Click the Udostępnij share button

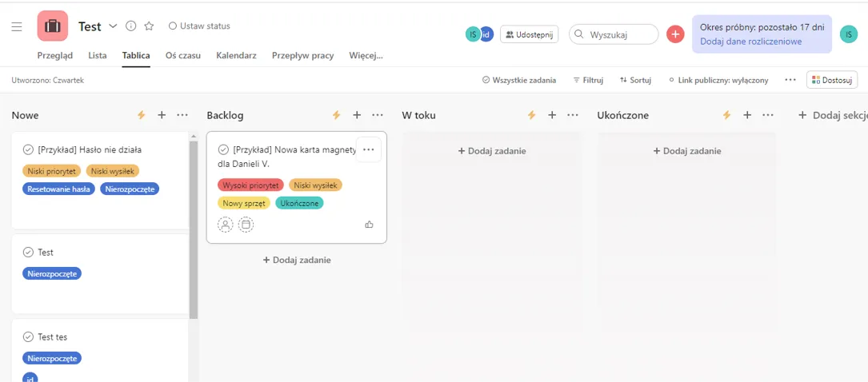click(529, 34)
